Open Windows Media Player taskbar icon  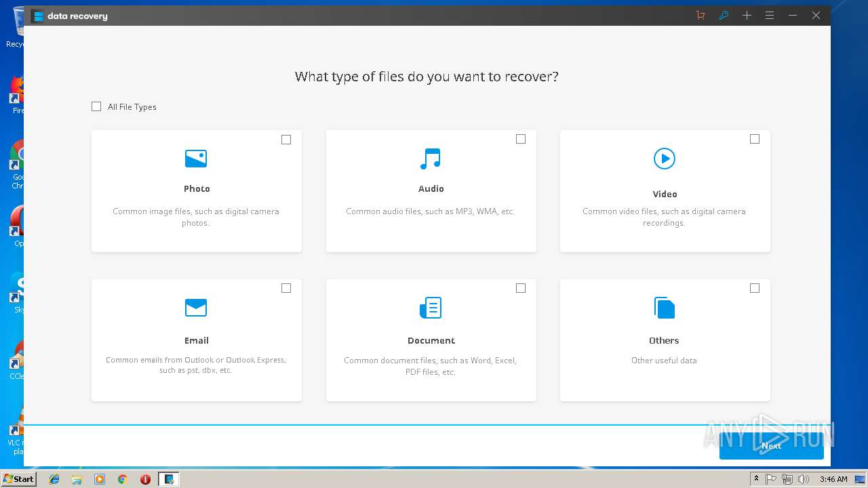point(100,479)
